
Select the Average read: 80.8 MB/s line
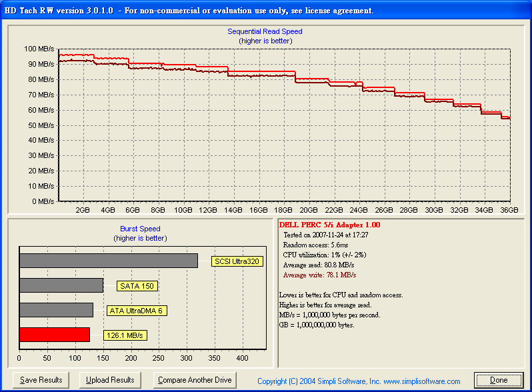(x=319, y=265)
